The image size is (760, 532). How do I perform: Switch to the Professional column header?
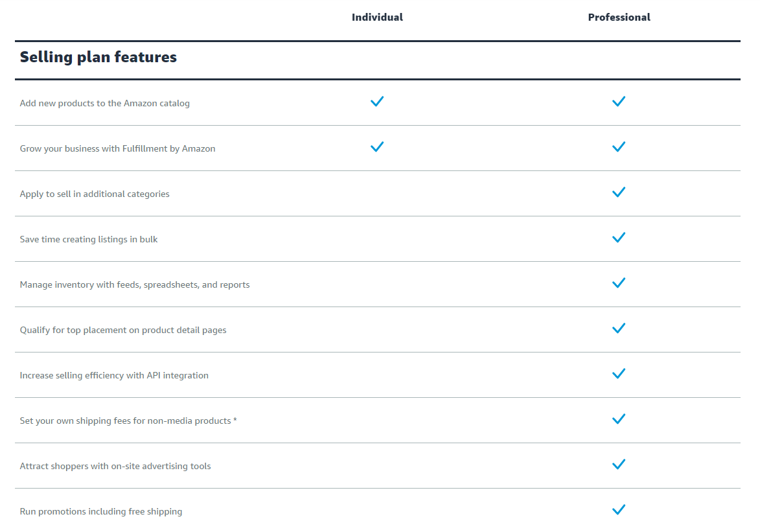[619, 17]
